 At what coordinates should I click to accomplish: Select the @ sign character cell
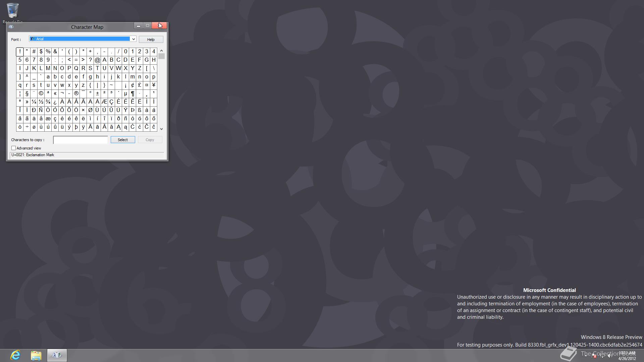pos(97,60)
